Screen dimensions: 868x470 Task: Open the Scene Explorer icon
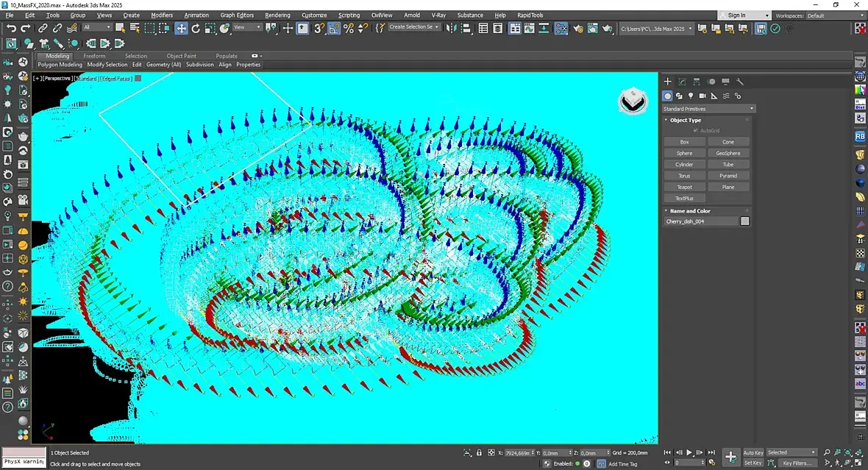[x=483, y=28]
